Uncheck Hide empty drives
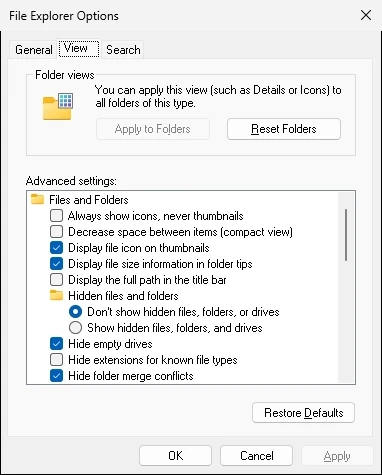This screenshot has height=475, width=382. click(56, 344)
